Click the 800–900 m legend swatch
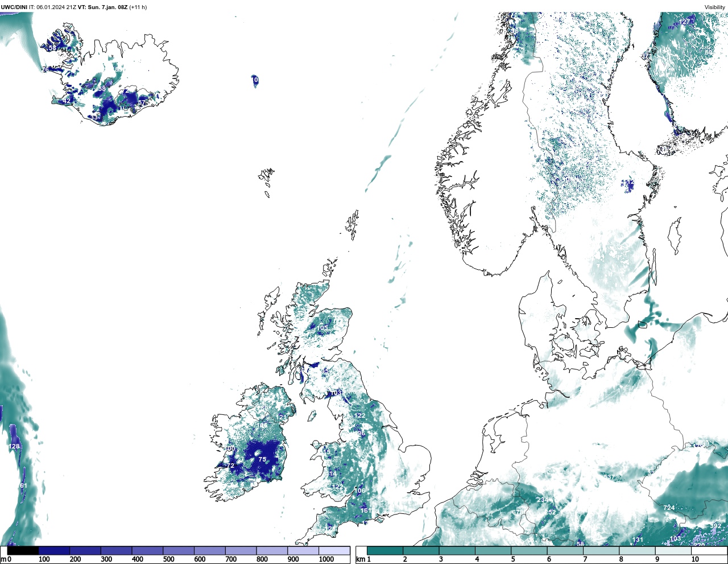Image resolution: width=728 pixels, height=564 pixels. point(272,550)
